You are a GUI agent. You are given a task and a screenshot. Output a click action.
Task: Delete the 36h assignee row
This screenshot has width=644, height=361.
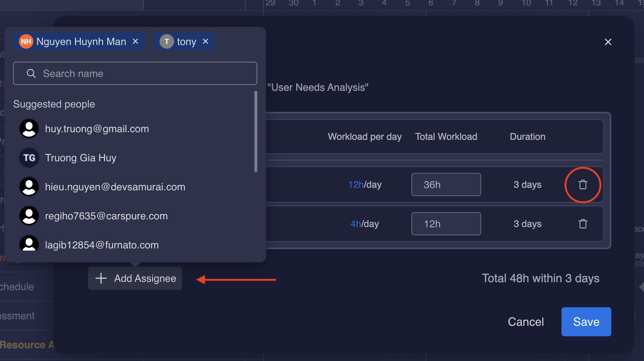click(583, 184)
